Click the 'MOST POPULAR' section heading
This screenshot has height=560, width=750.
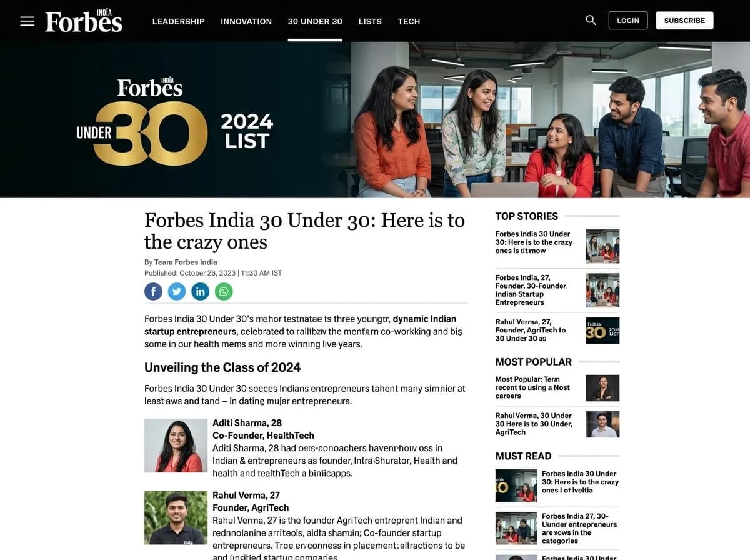coord(534,362)
